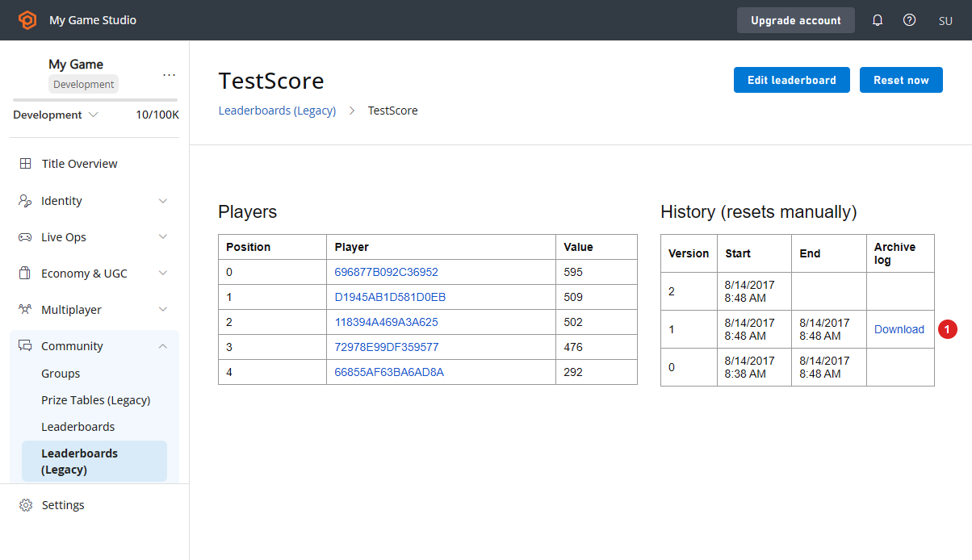The image size is (972, 560).
Task: Open player 696877B092C36952
Action: [x=386, y=272]
